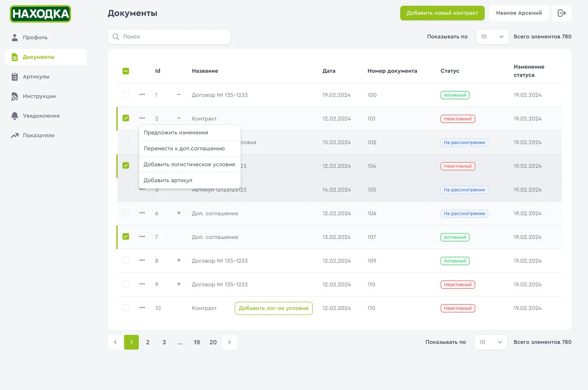Image resolution: width=588 pixels, height=390 pixels.
Task: Click the Неактивный badge in row 2
Action: coord(458,119)
